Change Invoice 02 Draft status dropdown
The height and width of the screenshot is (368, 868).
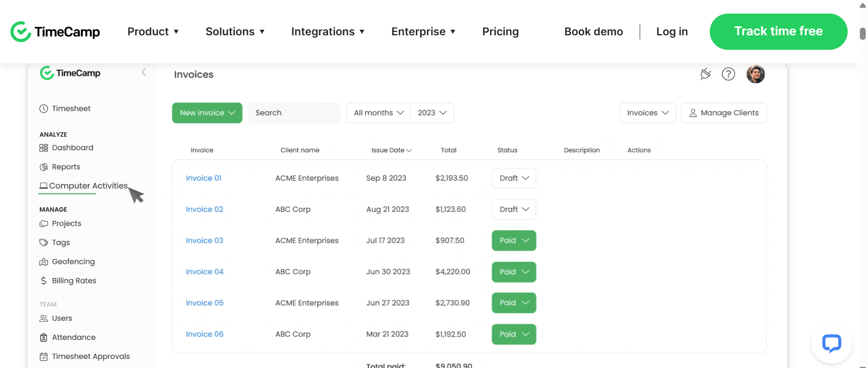coord(514,210)
